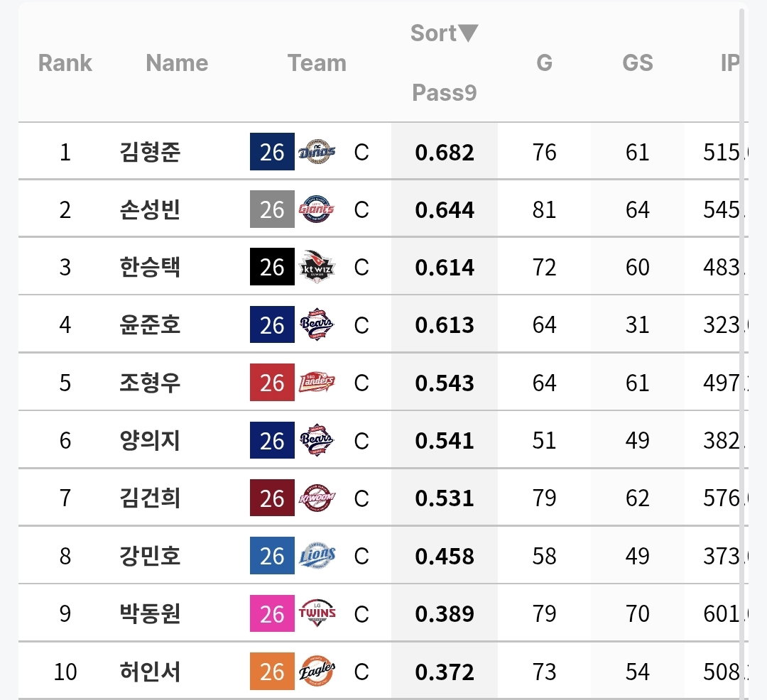The width and height of the screenshot is (767, 700).
Task: Open player 김형준's profile link
Action: click(x=150, y=151)
